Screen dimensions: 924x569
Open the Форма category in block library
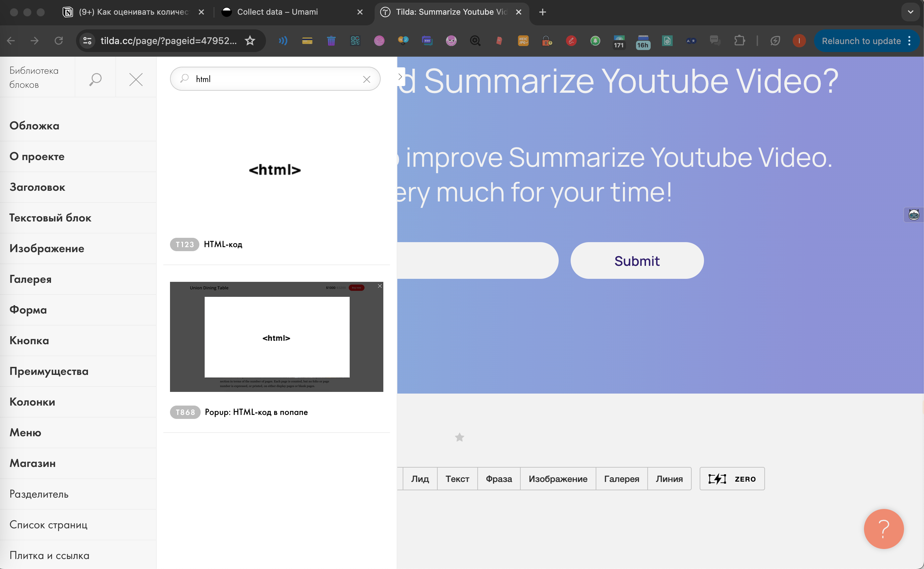(x=28, y=310)
